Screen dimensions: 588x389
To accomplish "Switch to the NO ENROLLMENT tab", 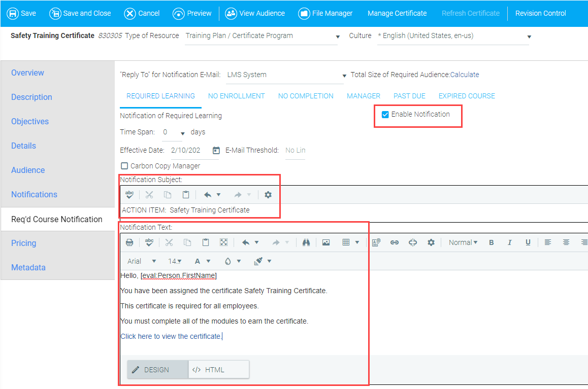I will [236, 96].
